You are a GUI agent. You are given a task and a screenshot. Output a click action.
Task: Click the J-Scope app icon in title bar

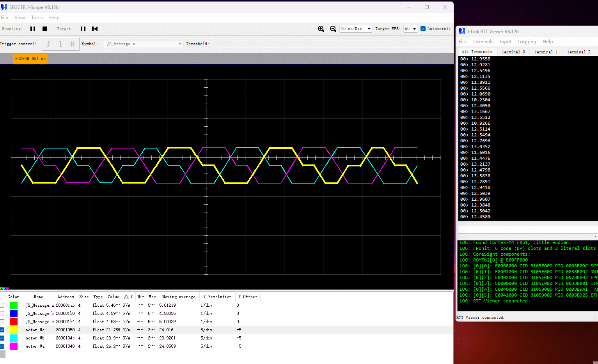(x=4, y=7)
